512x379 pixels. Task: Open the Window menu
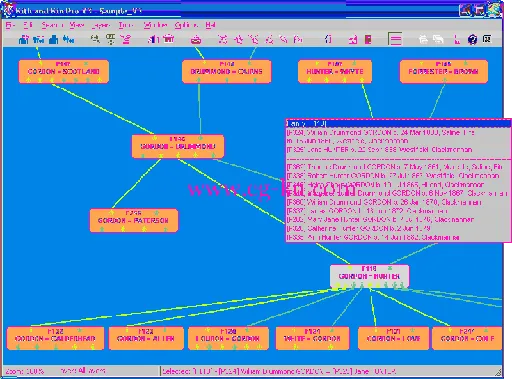click(x=155, y=25)
